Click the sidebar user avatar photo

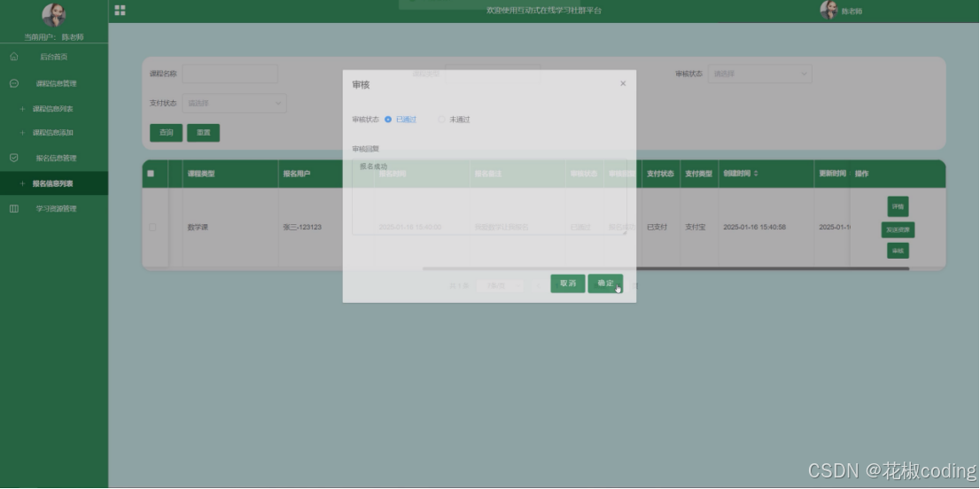pyautogui.click(x=54, y=15)
